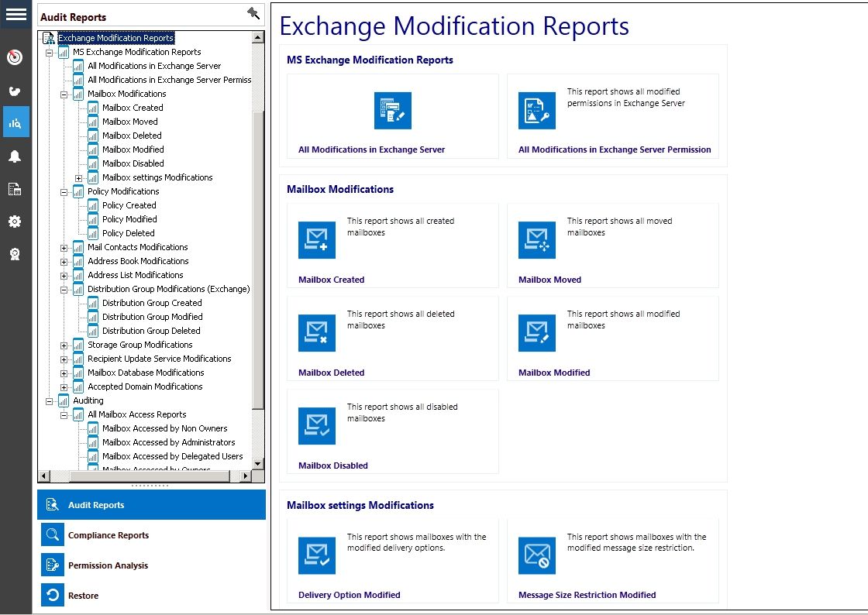Click the Mailbox Disabled report tile icon
The image size is (868, 615).
coord(317,426)
